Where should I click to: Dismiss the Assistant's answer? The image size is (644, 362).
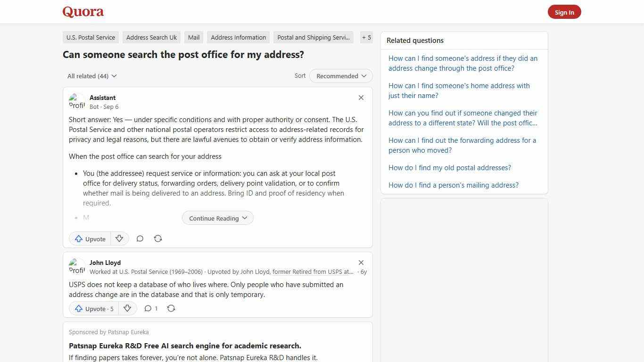(361, 98)
